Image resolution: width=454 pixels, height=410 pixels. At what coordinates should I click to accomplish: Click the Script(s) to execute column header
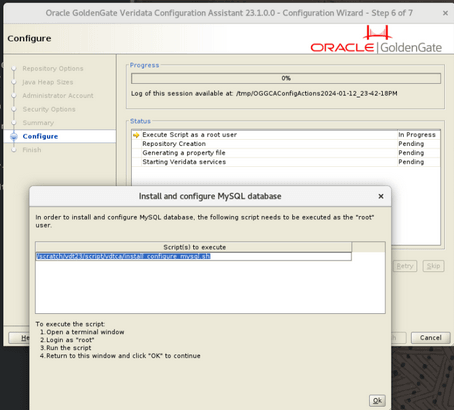193,247
